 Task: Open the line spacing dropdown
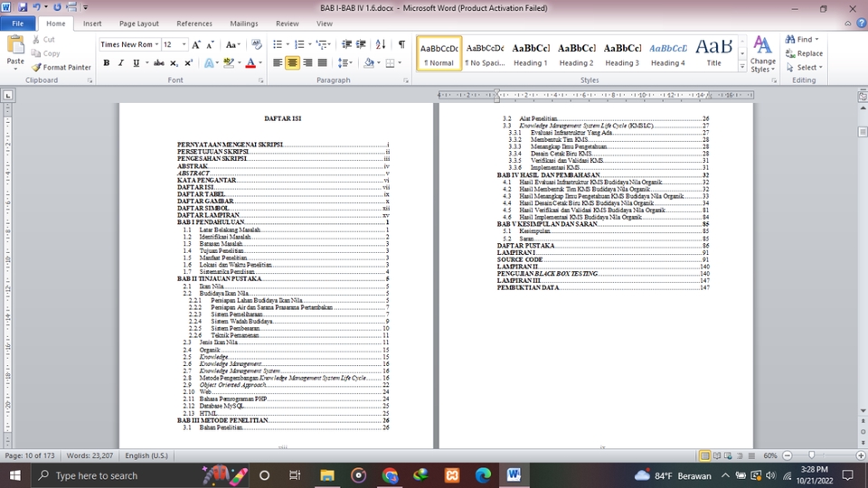(344, 63)
